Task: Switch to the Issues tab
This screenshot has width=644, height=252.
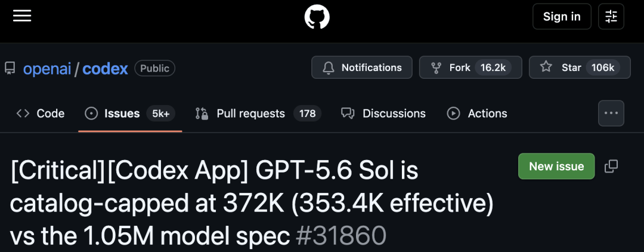Action: coord(130,113)
